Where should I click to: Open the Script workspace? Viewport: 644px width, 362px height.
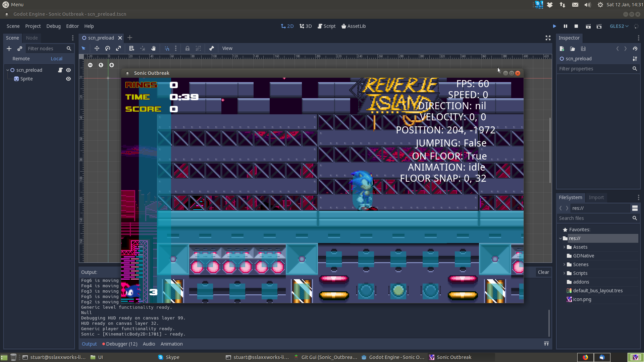click(x=326, y=26)
